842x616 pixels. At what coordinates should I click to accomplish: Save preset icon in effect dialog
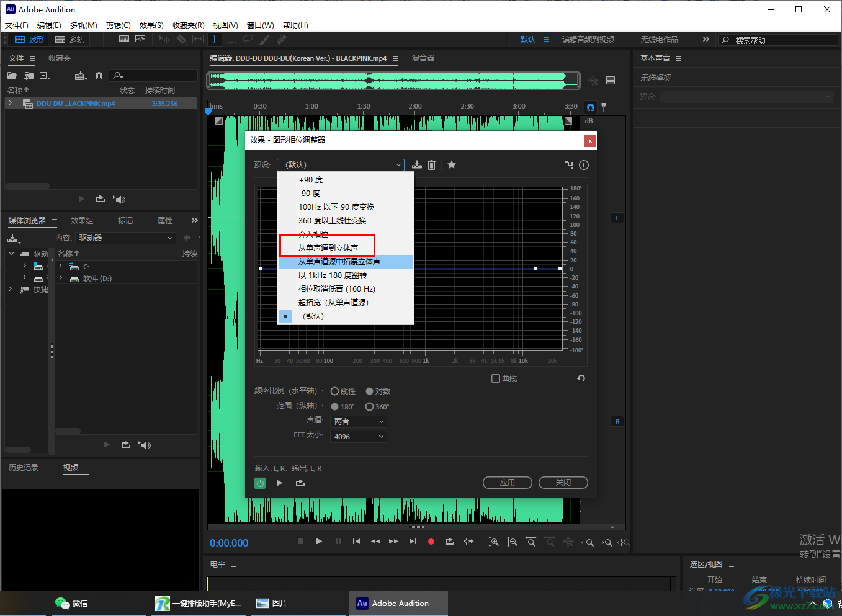point(417,165)
